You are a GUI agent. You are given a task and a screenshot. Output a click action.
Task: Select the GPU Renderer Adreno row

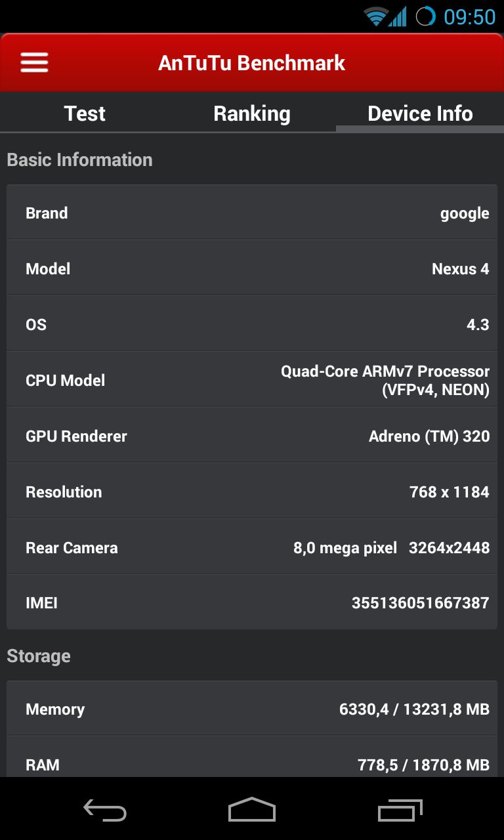[252, 436]
